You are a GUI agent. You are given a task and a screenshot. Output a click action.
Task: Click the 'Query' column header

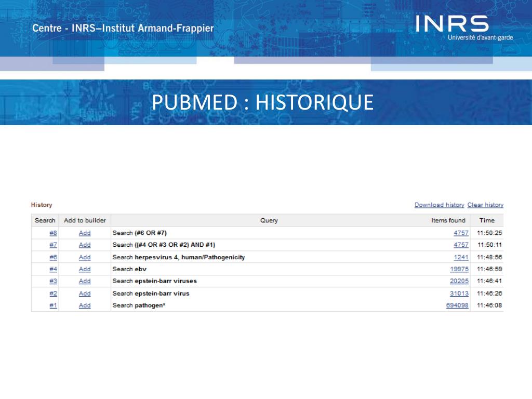click(269, 220)
